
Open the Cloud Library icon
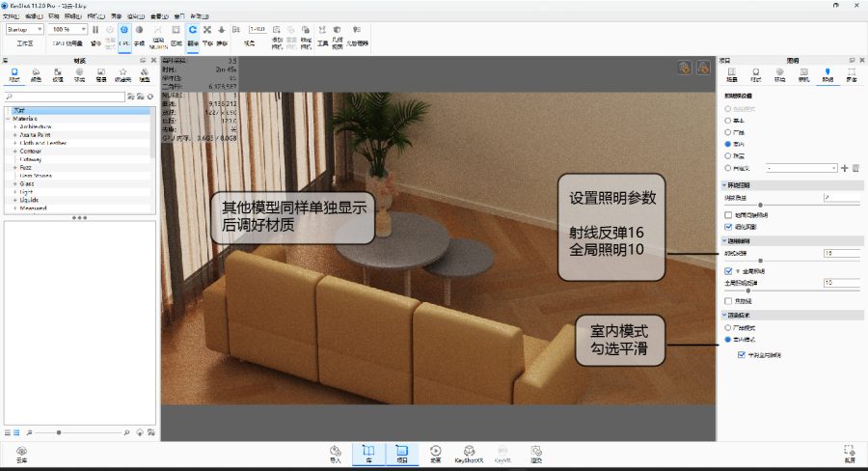tap(21, 453)
